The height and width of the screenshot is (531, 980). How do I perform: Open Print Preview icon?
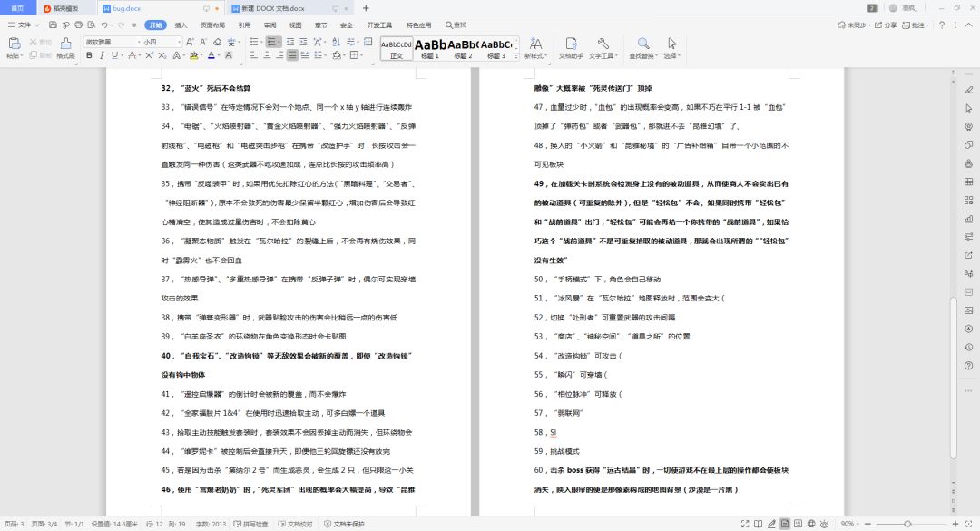[92, 25]
